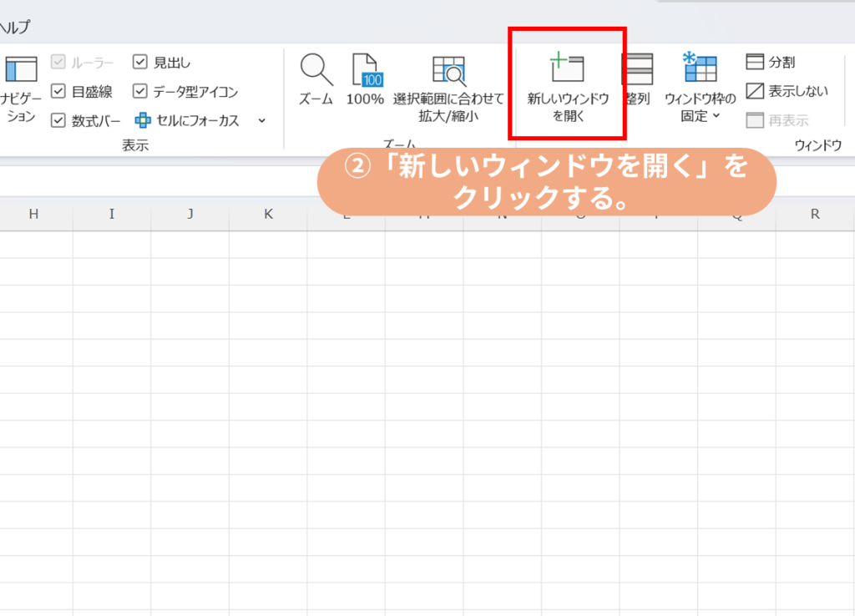Toggle the 数式バー formula bar checkbox
Image resolution: width=855 pixels, height=616 pixels.
(x=58, y=120)
